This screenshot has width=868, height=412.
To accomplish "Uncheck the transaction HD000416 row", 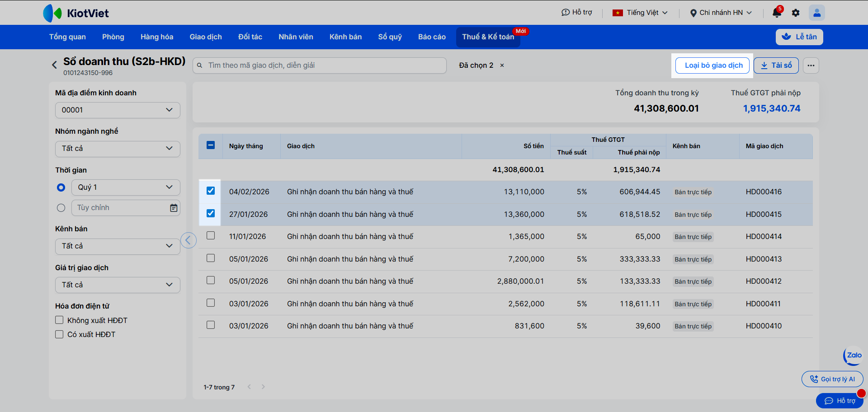I will (x=211, y=191).
